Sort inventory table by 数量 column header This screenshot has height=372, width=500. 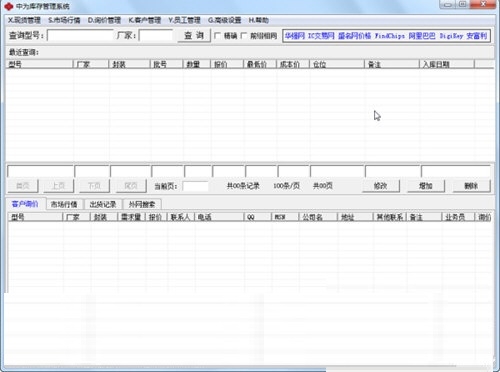click(x=197, y=64)
